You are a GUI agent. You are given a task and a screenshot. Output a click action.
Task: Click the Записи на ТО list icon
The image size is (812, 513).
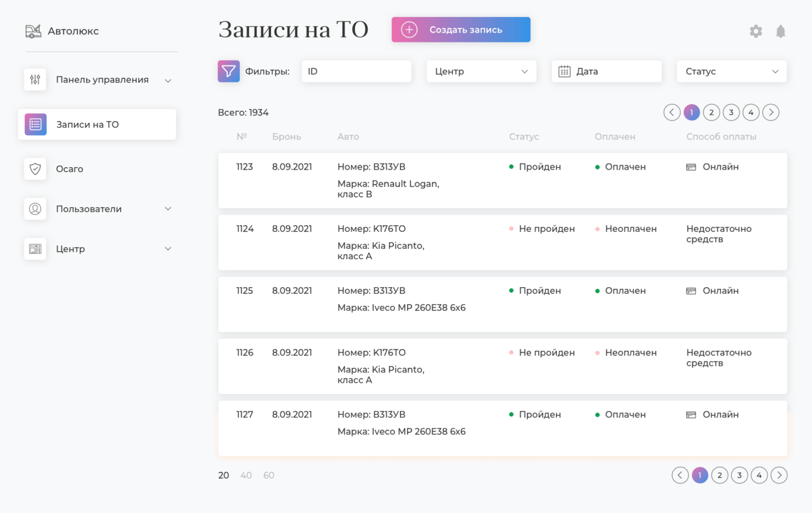[36, 124]
